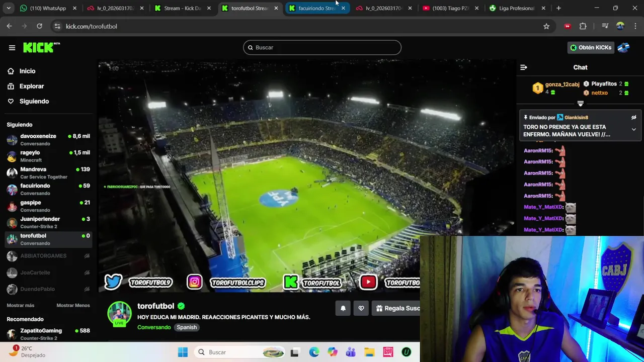Viewport: 644px width, 362px height.
Task: Click Giankisin8 username in pinned message
Action: tap(576, 118)
